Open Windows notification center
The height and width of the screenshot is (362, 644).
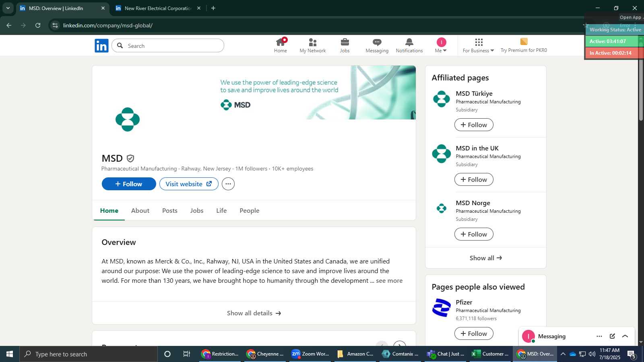(632, 354)
